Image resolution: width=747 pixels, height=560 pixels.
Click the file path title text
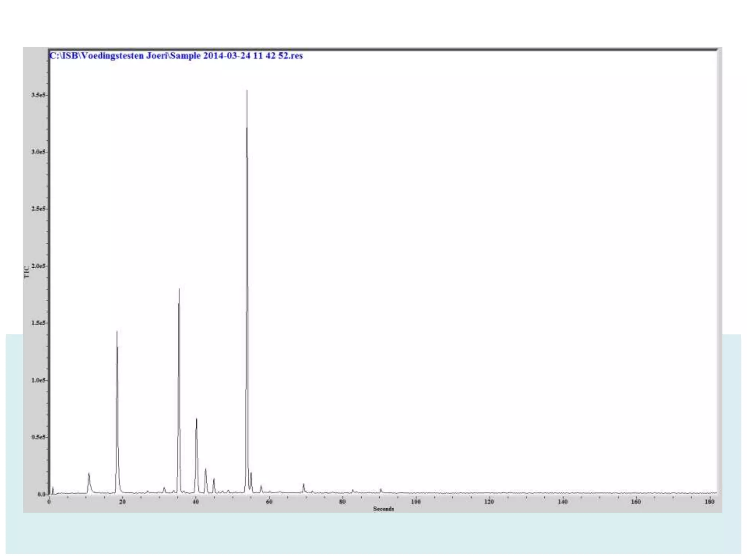pyautogui.click(x=176, y=56)
